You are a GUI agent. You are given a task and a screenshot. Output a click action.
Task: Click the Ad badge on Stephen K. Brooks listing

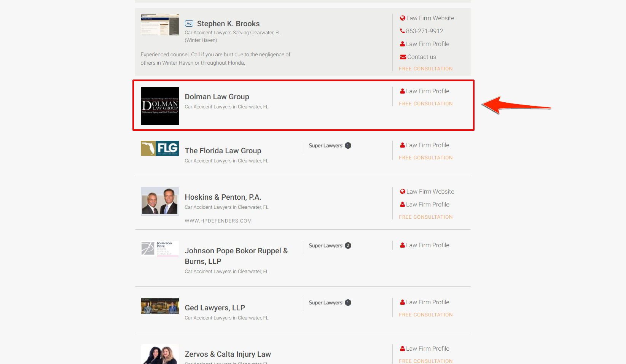189,23
